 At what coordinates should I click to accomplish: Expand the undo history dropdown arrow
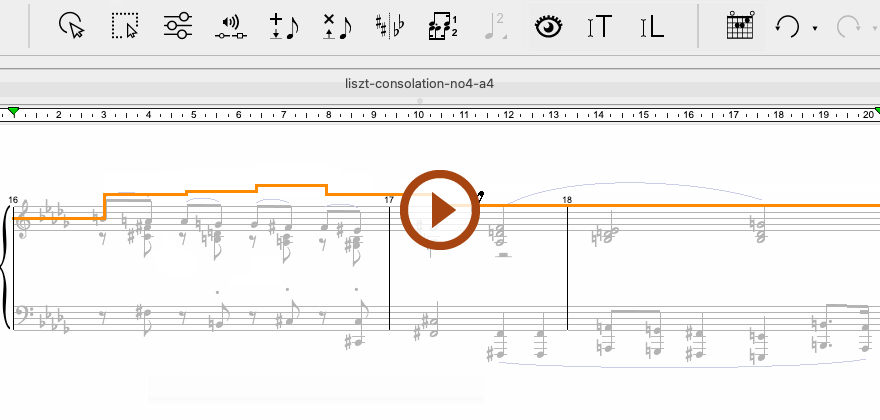point(815,29)
